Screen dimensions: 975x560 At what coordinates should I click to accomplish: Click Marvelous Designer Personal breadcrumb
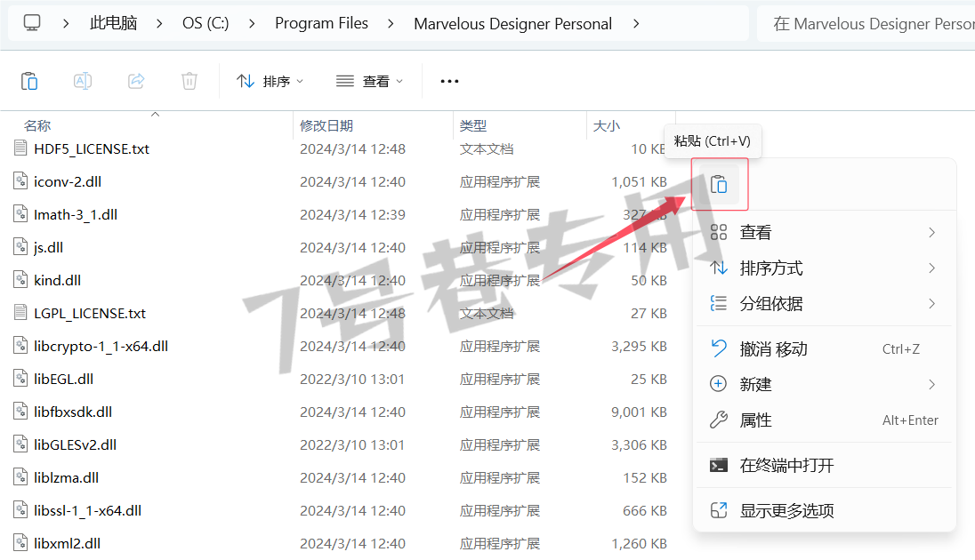pos(513,24)
